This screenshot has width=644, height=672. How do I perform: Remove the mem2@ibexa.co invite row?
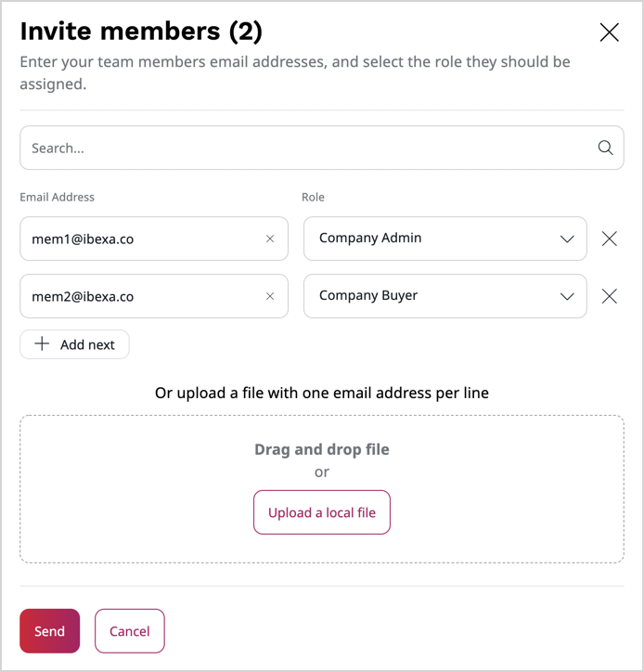pos(609,296)
